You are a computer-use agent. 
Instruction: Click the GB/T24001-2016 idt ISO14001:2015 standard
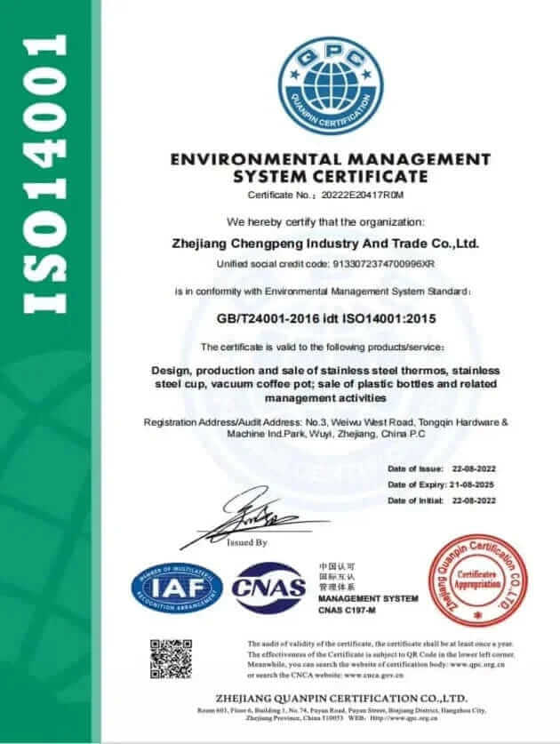pos(329,316)
